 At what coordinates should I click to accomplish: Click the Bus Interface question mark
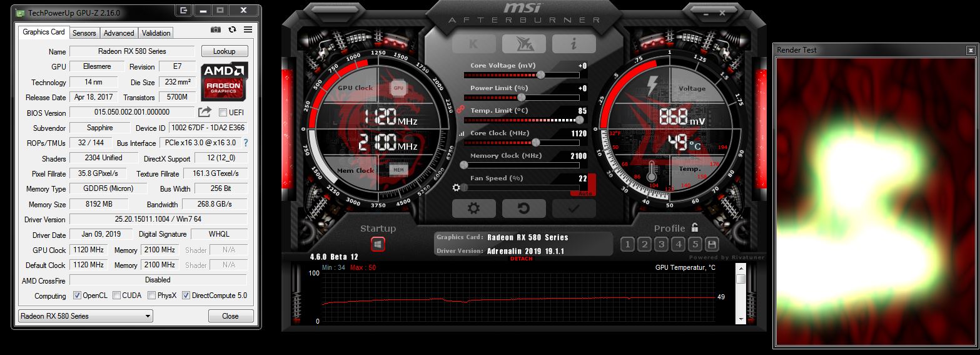click(246, 143)
